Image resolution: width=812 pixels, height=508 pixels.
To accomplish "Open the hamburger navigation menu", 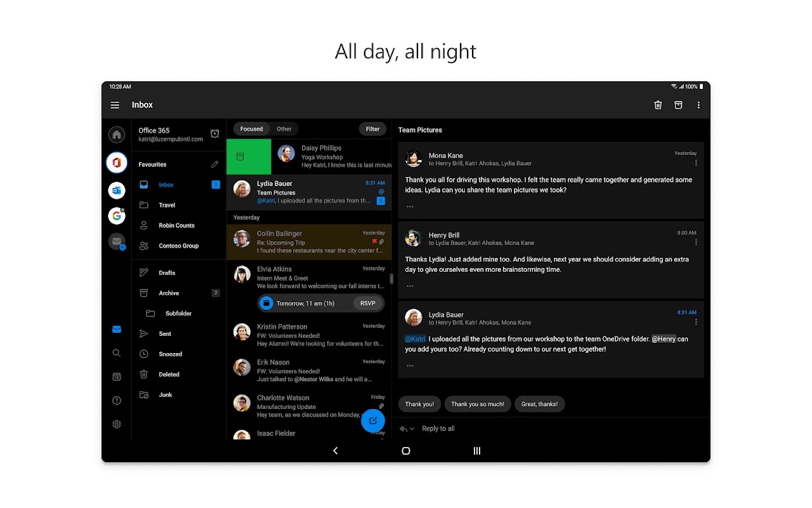I will tap(115, 105).
